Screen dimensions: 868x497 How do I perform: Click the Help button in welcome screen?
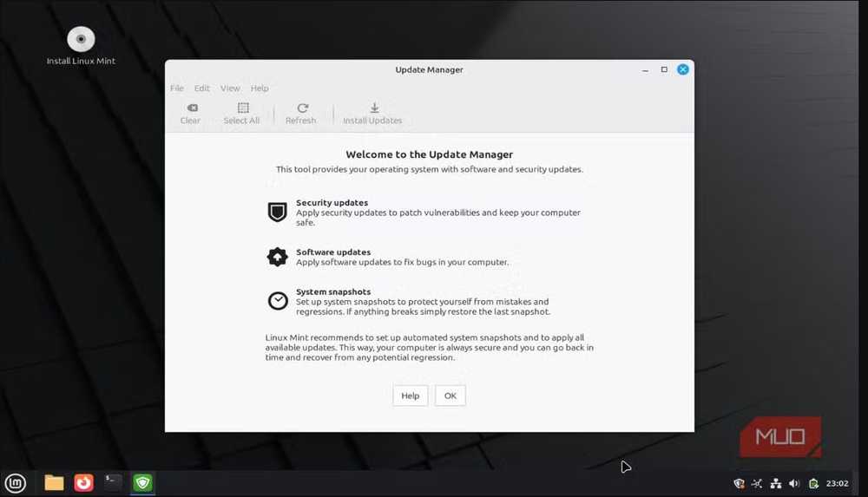click(411, 396)
